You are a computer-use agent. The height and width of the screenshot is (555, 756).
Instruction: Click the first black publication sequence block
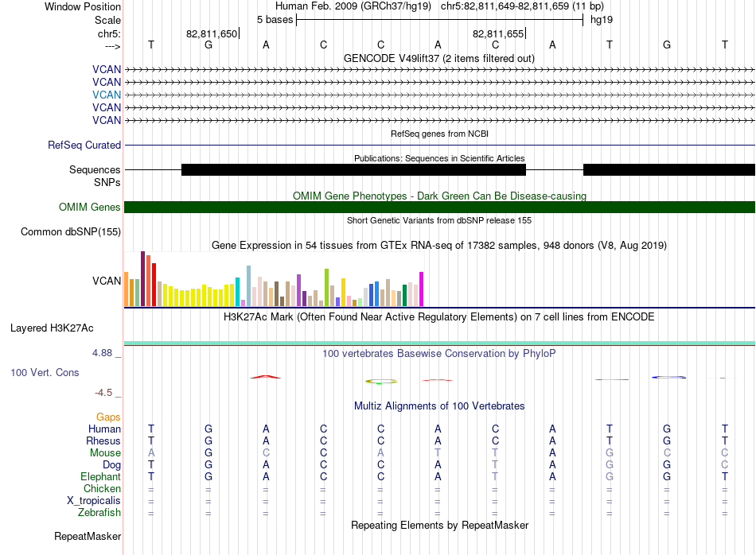pos(353,169)
